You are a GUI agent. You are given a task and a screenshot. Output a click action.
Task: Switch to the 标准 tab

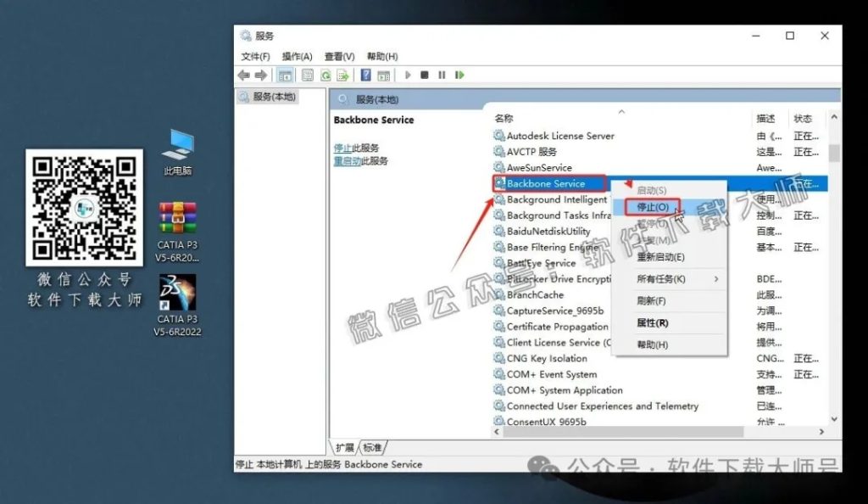[x=371, y=445]
